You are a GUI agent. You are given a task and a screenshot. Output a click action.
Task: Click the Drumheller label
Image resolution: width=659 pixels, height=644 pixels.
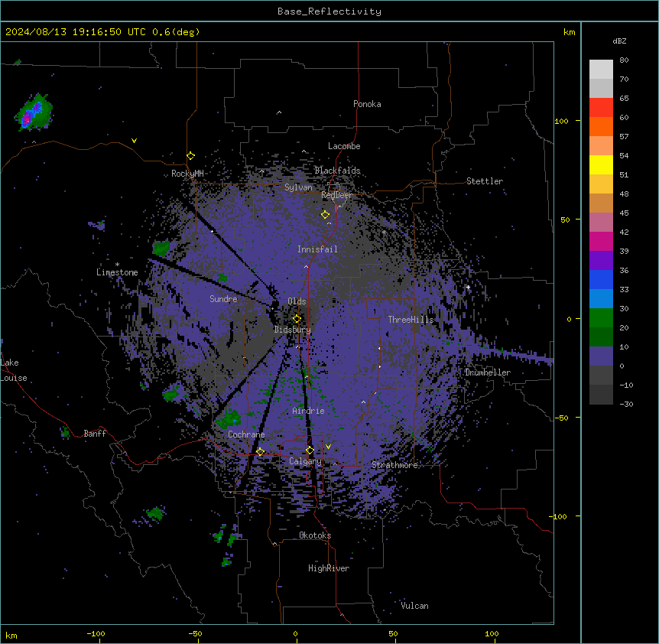(488, 372)
